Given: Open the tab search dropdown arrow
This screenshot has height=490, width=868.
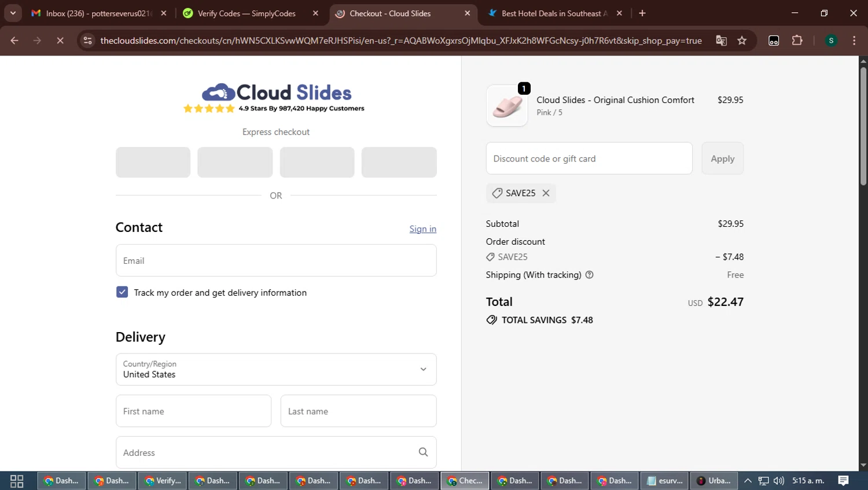Looking at the screenshot, I should click(13, 13).
